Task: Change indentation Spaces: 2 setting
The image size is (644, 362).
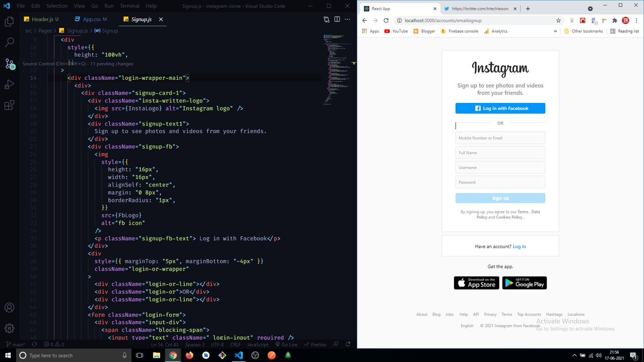Action: (195, 344)
